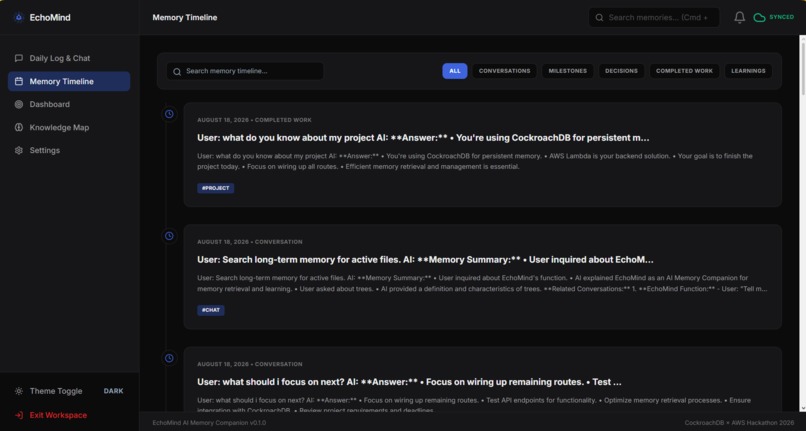Open Settings from sidebar

click(x=69, y=150)
